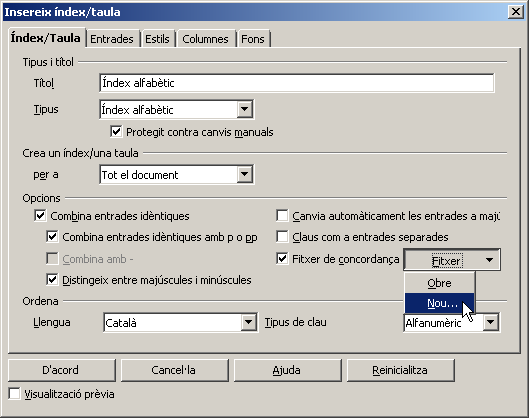Disable Combina entrades idèntiques amb p o pp
The height and width of the screenshot is (418, 529).
52,236
